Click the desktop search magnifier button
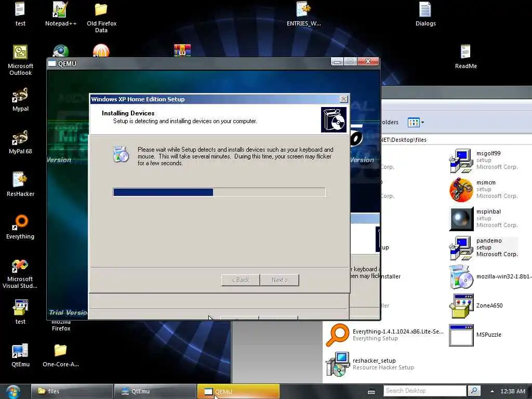 click(474, 391)
